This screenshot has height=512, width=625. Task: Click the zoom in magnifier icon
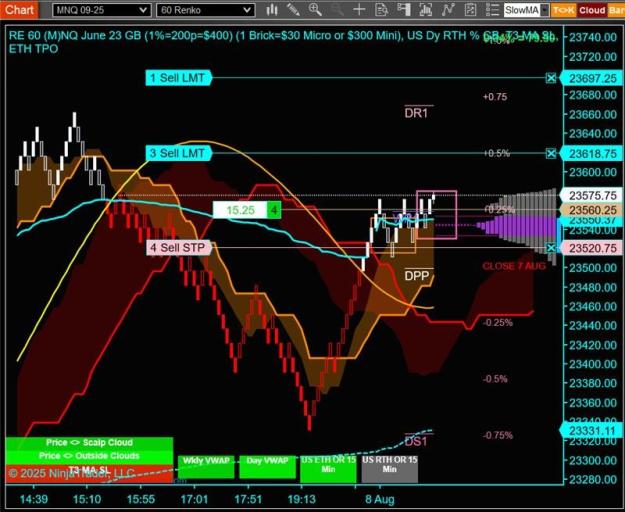(x=315, y=10)
